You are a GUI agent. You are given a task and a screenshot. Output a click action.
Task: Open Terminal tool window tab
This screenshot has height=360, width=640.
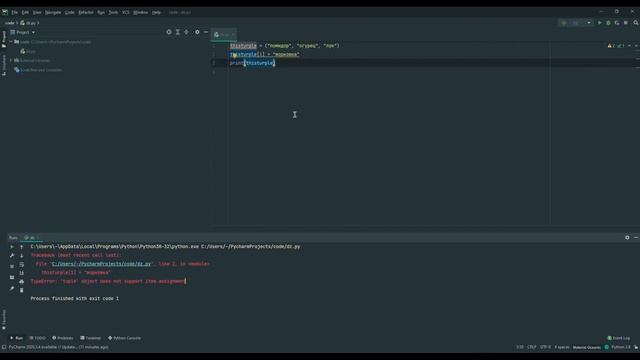(91, 338)
